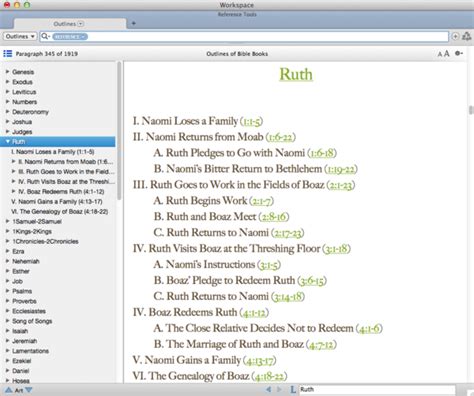Click the add-to-search plus circle icon
Viewport: 474px width, 396px height.
click(x=455, y=36)
